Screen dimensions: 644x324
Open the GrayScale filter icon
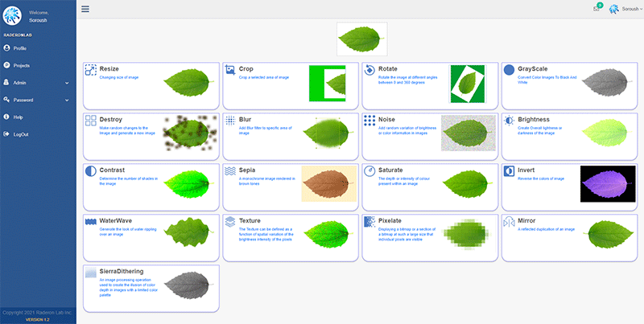[509, 70]
